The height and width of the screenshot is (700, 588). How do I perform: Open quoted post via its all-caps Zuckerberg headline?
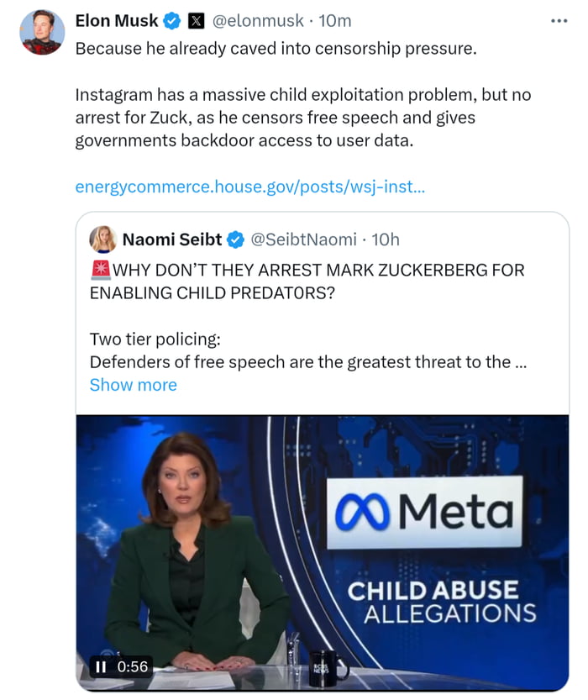tap(307, 282)
